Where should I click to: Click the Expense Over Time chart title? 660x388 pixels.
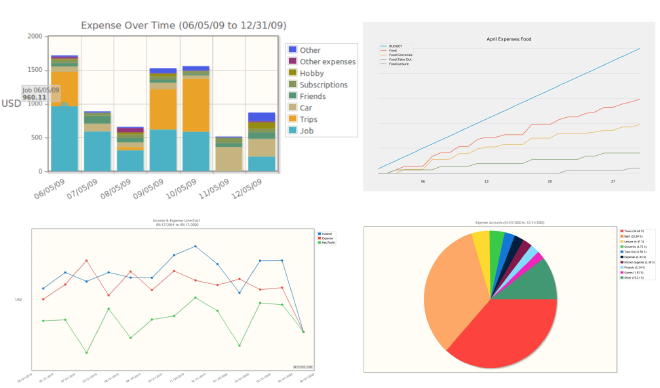(184, 25)
